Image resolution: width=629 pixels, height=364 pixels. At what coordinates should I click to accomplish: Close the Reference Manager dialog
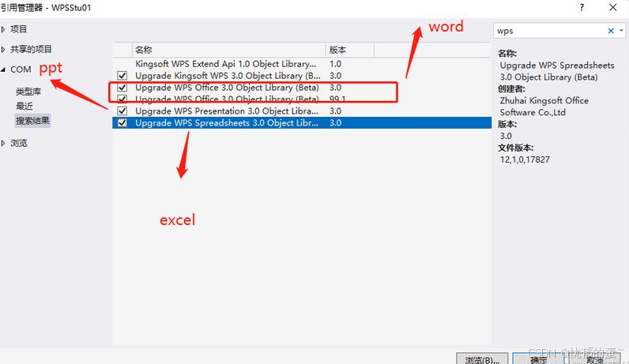pyautogui.click(x=612, y=7)
